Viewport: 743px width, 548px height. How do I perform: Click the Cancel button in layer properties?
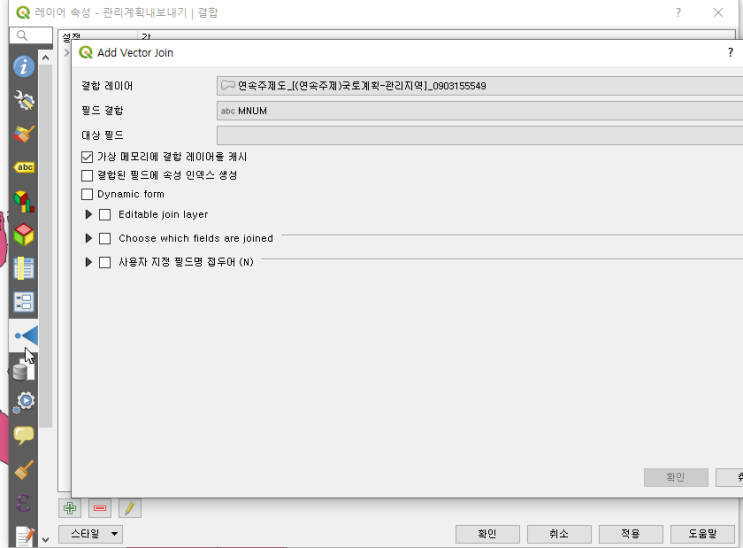[559, 534]
